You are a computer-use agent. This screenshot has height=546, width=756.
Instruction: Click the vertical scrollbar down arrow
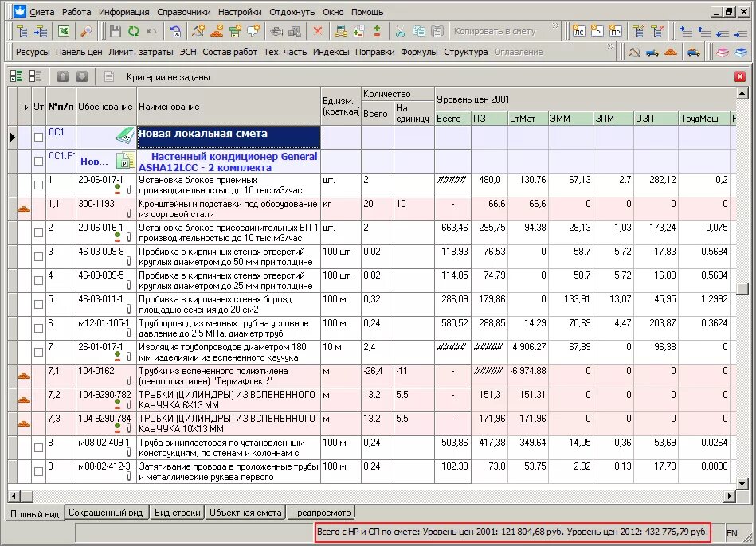(742, 483)
